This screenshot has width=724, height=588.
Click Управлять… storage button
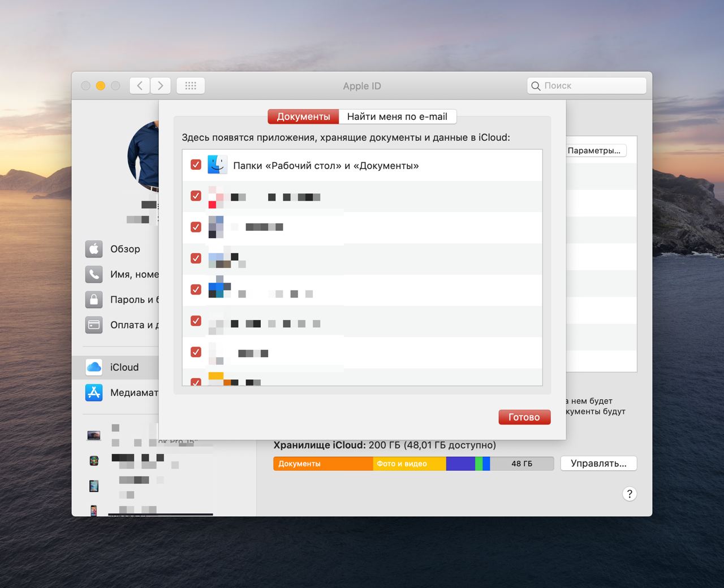[x=598, y=463]
